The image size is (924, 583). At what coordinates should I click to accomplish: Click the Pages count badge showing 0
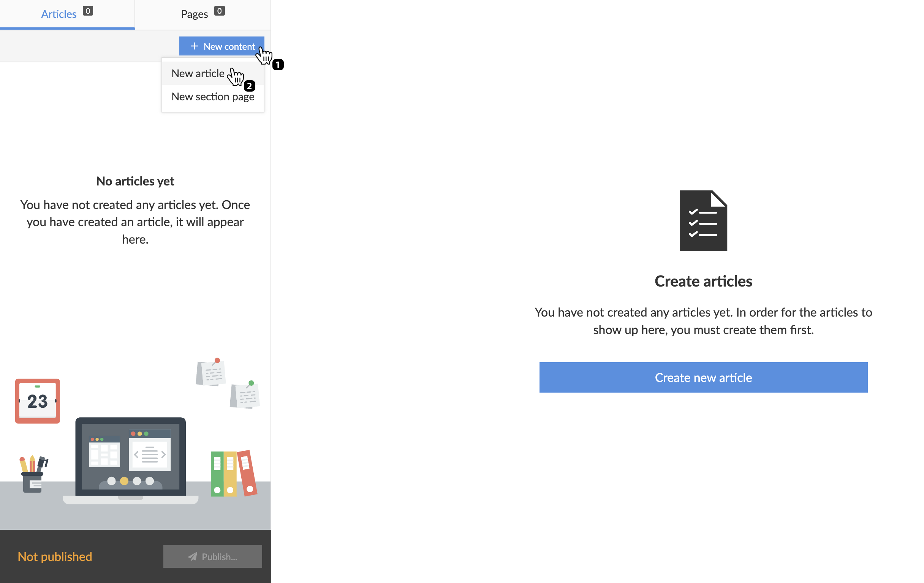pyautogui.click(x=220, y=11)
